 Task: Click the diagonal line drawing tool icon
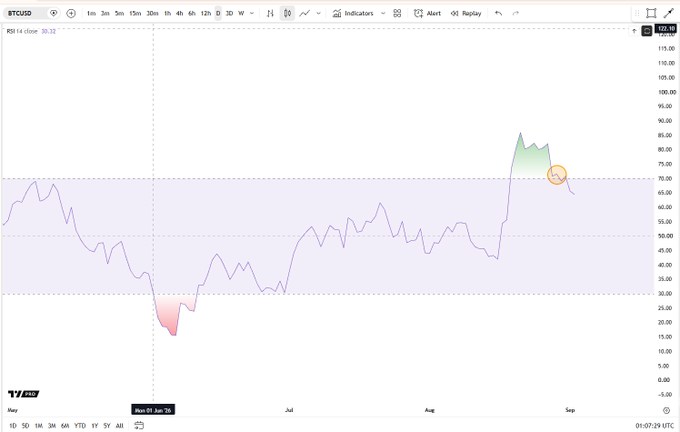click(x=668, y=13)
